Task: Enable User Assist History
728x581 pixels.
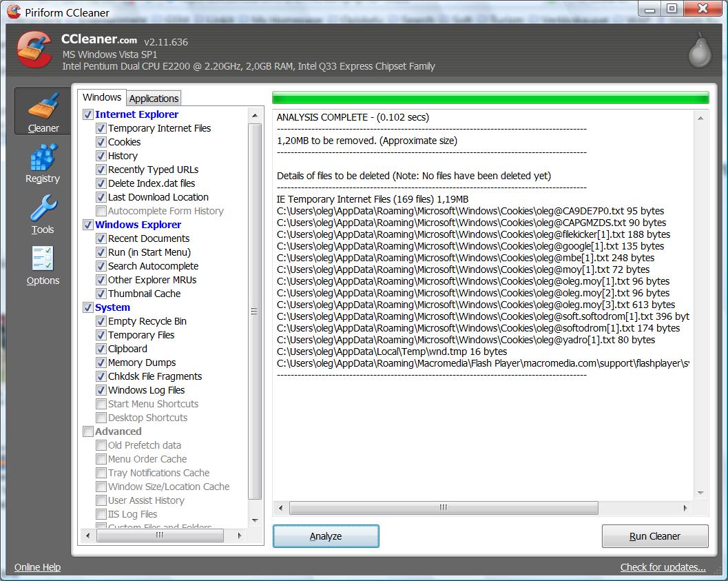Action: (101, 500)
